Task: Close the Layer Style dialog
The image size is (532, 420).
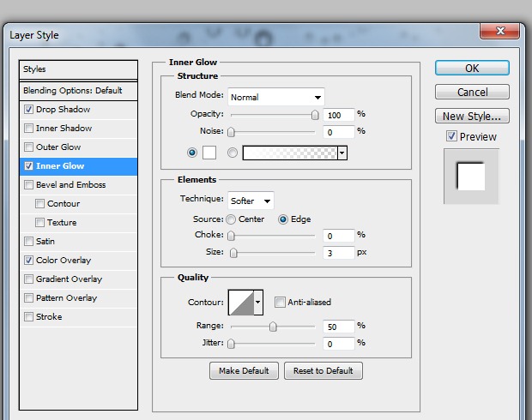Action: pos(499,31)
